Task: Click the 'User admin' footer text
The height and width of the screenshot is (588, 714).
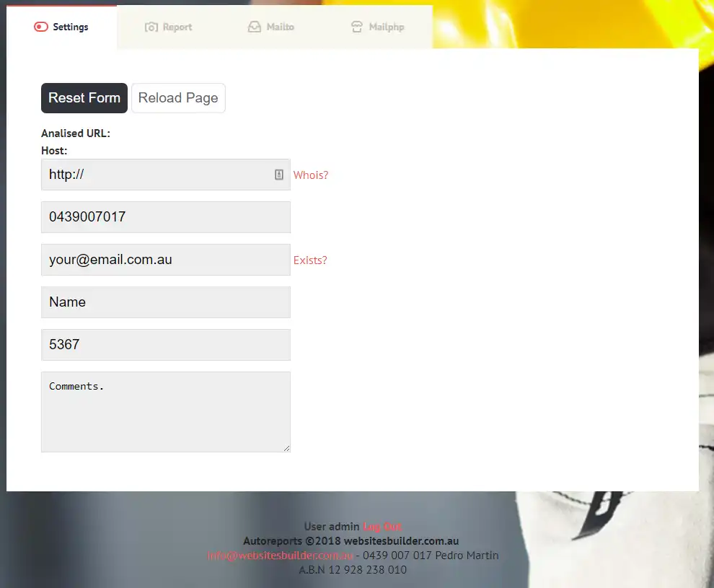Action: pos(332,527)
